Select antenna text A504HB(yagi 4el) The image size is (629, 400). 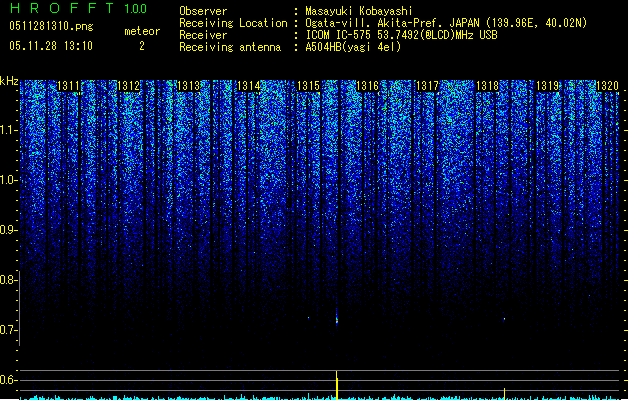(353, 47)
